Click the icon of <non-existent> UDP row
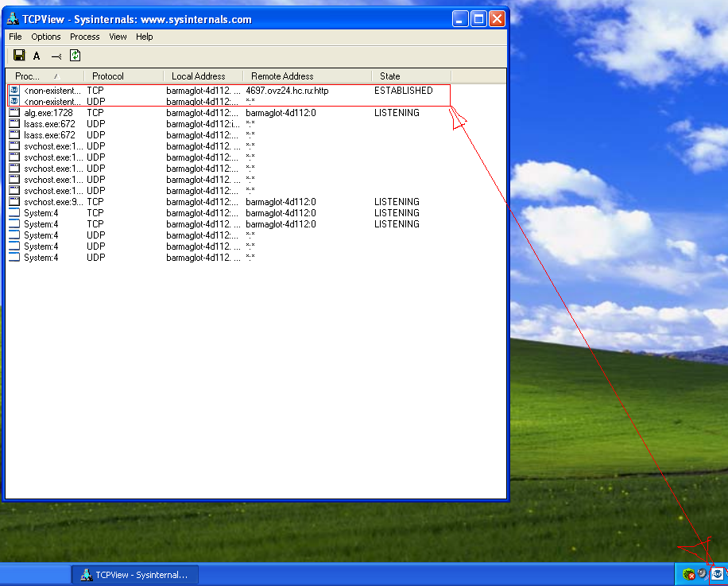Viewport: 728px width, 586px height. tap(14, 101)
